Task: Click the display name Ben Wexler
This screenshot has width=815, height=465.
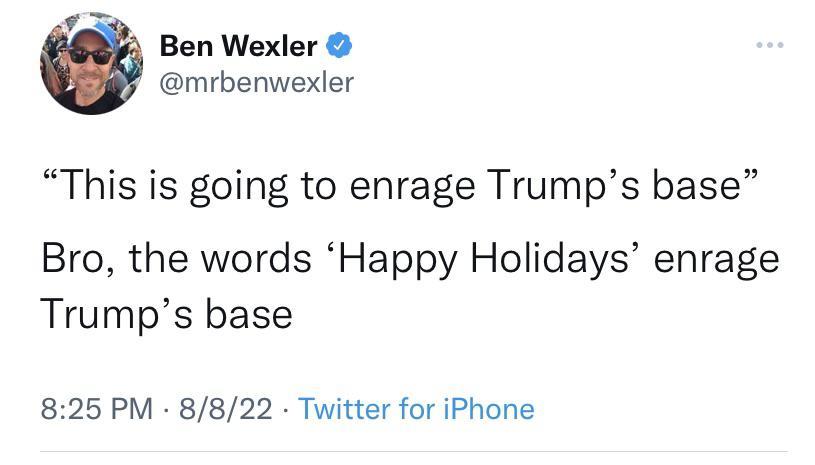Action: pyautogui.click(x=238, y=46)
